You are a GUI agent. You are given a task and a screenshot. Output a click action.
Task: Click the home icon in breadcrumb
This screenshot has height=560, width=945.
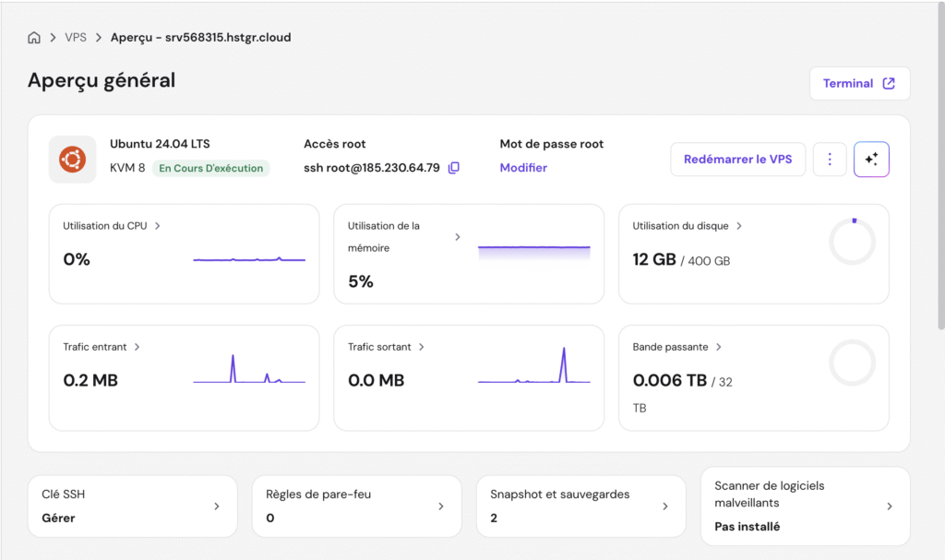[34, 38]
